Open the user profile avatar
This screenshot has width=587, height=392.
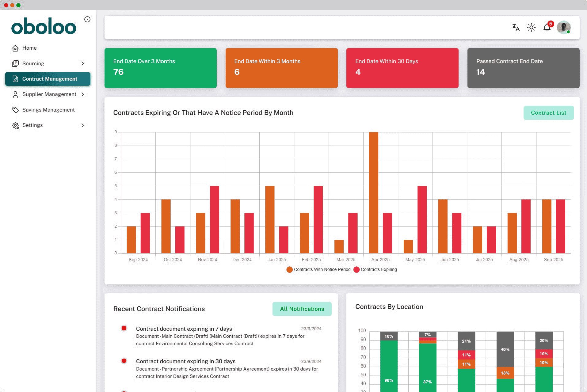pos(564,28)
